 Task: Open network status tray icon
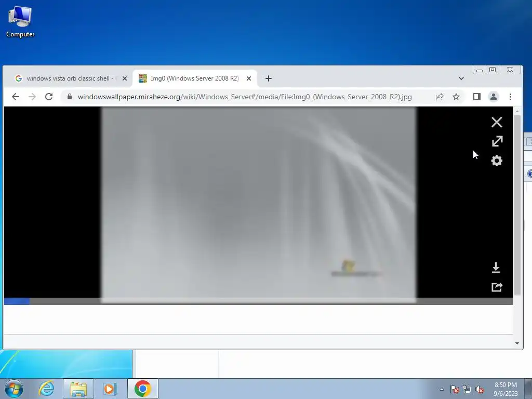(467, 389)
